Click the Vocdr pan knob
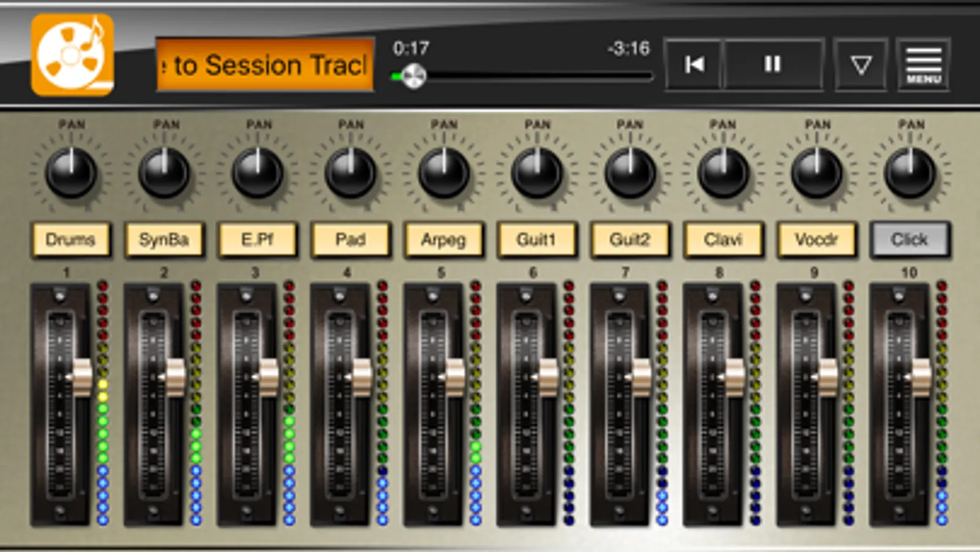Viewport: 980px width, 552px height. (816, 173)
